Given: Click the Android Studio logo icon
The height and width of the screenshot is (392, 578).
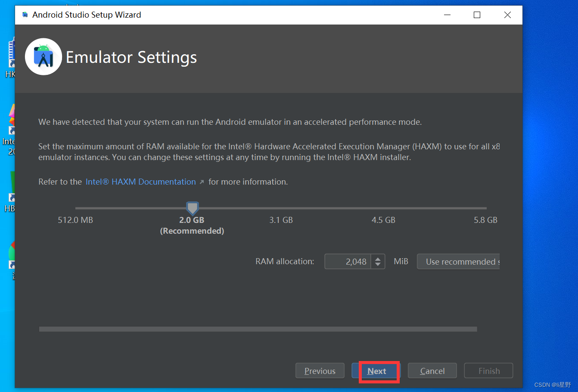Looking at the screenshot, I should click(44, 57).
